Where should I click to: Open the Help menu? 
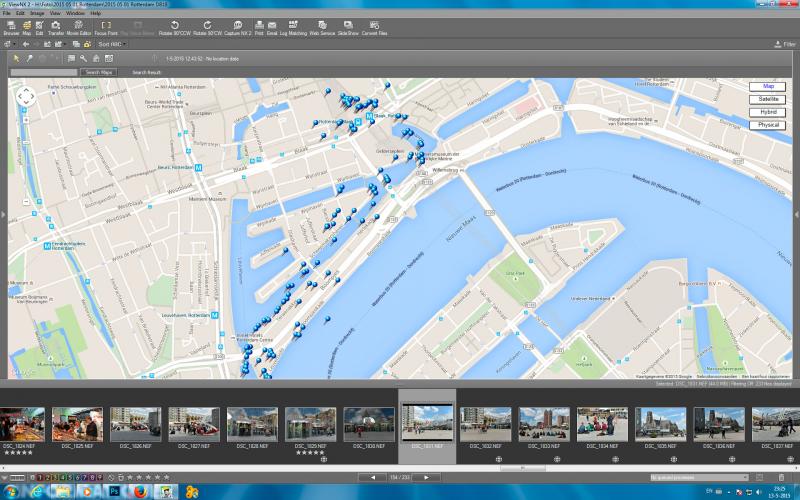click(95, 13)
